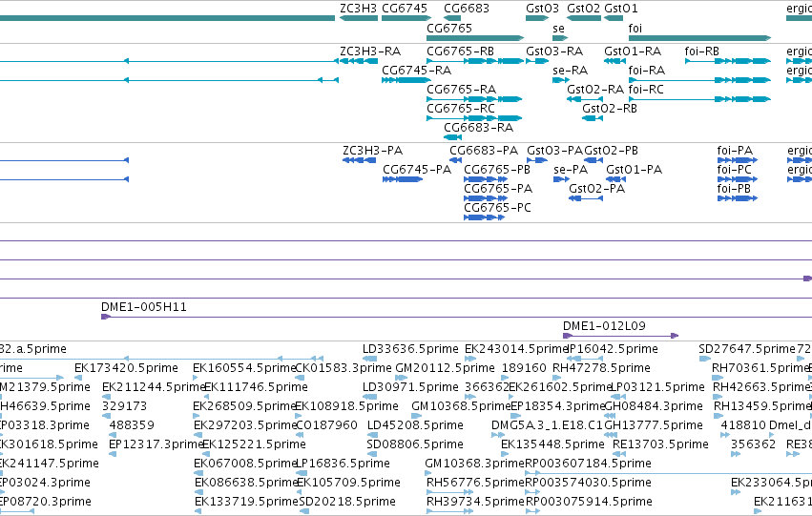Select the ZC3H3-PA CDS label
The image size is (812, 516).
tap(373, 151)
